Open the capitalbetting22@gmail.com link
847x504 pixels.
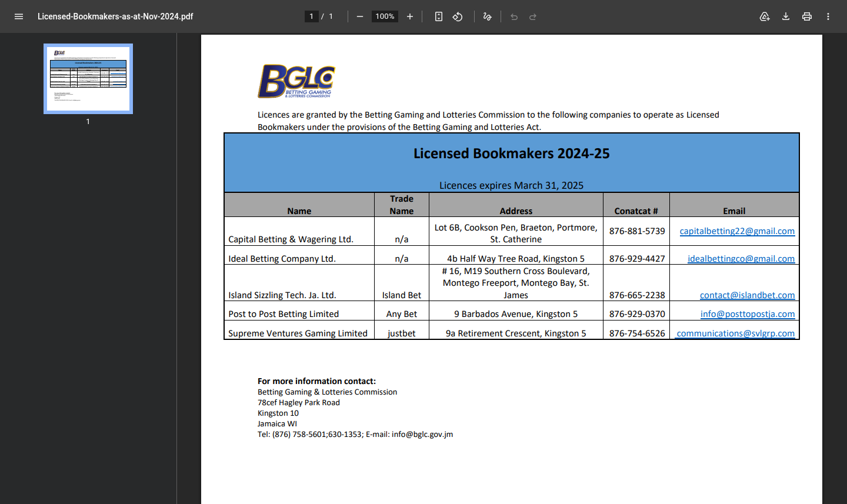737,231
